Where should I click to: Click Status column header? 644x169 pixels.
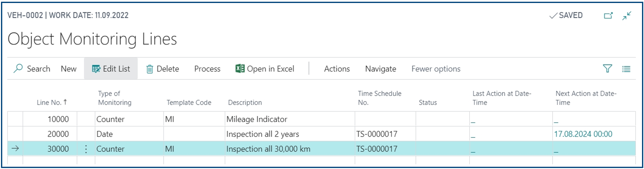tap(428, 102)
